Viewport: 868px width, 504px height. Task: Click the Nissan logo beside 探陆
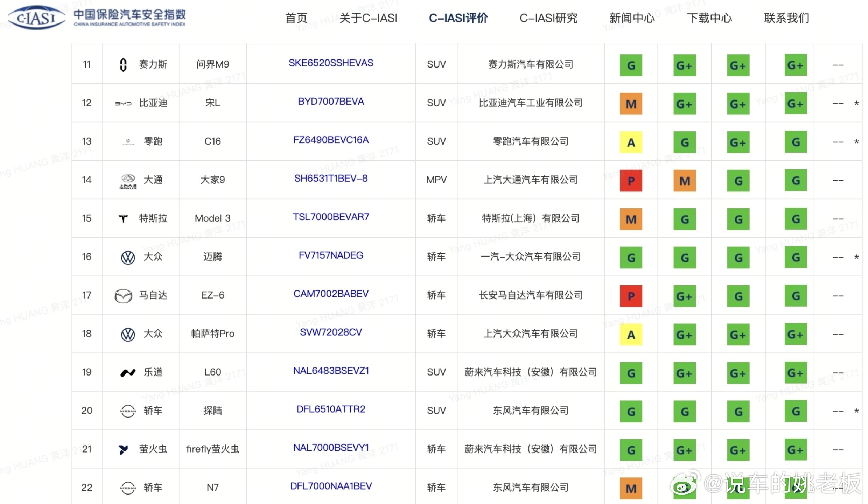point(128,411)
